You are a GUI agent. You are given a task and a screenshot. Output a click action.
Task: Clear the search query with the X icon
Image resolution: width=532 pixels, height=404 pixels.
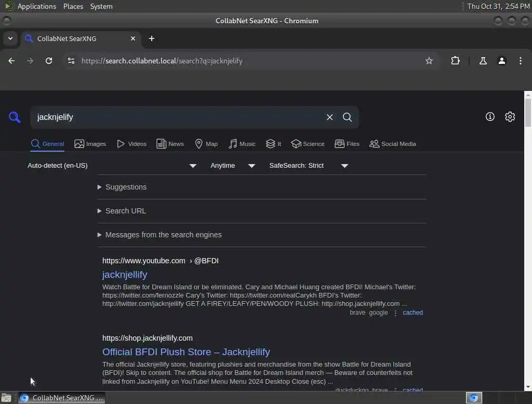329,117
